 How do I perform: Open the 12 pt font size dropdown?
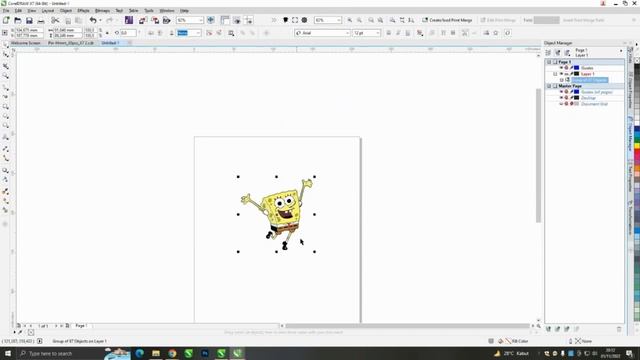[378, 33]
